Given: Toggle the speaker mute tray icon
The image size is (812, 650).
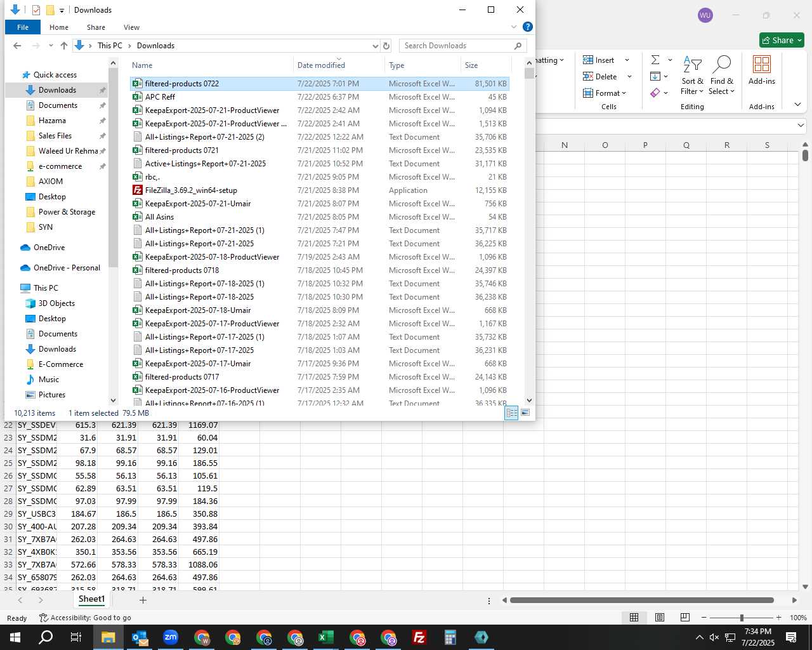Looking at the screenshot, I should (714, 637).
